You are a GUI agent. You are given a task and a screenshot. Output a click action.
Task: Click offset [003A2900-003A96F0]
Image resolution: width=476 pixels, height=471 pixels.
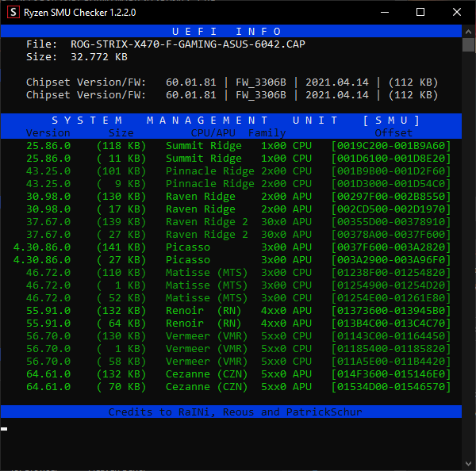(391, 260)
